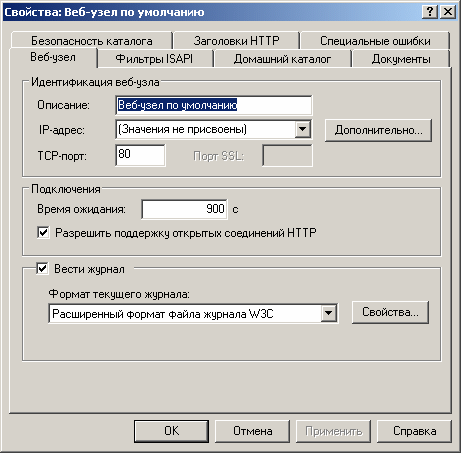Expand the IP-адрес dropdown list

pyautogui.click(x=303, y=129)
